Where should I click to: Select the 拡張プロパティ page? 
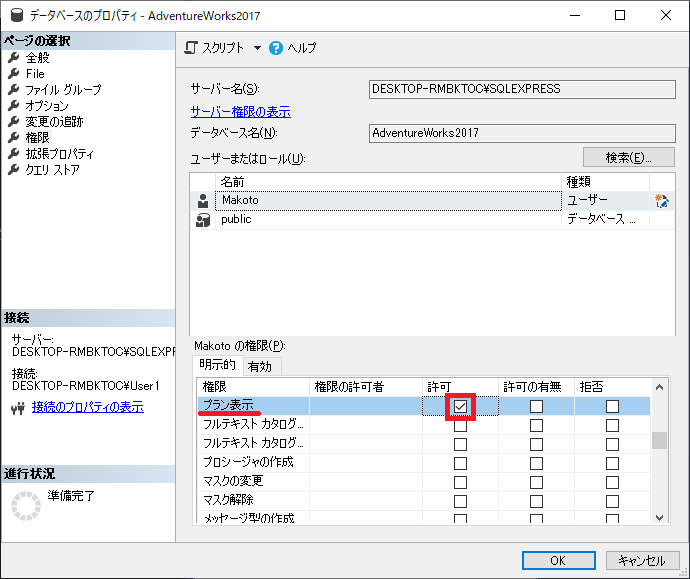pyautogui.click(x=59, y=154)
